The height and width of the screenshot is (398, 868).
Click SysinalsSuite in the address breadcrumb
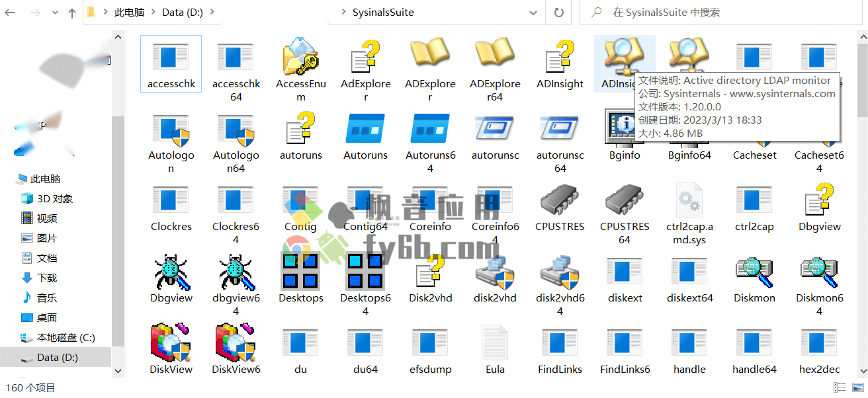pyautogui.click(x=384, y=13)
